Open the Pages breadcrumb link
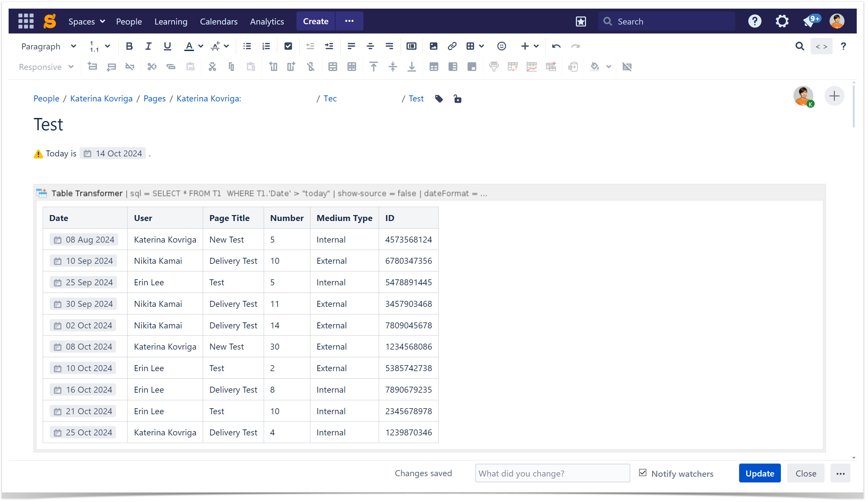Image resolution: width=868 pixels, height=502 pixels. coord(154,98)
